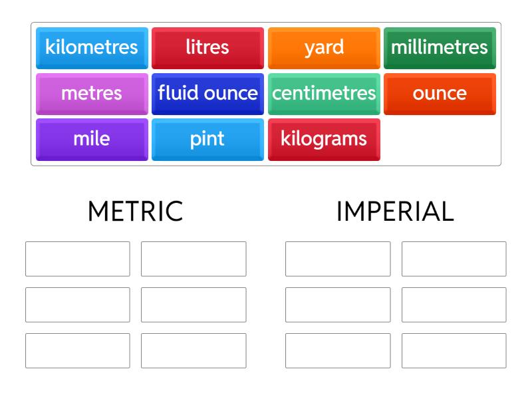Select the red litres tile
The image size is (532, 399).
(207, 47)
